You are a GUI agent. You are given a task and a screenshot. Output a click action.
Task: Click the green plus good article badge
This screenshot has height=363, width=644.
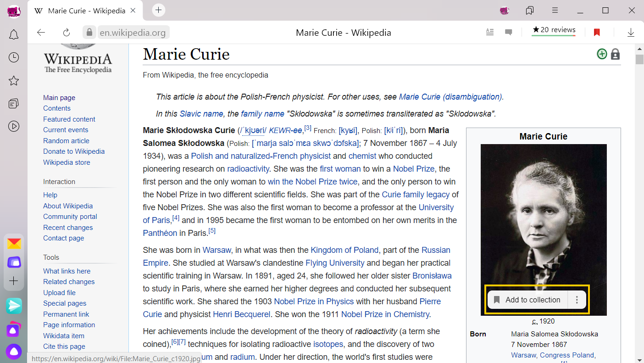602,54
